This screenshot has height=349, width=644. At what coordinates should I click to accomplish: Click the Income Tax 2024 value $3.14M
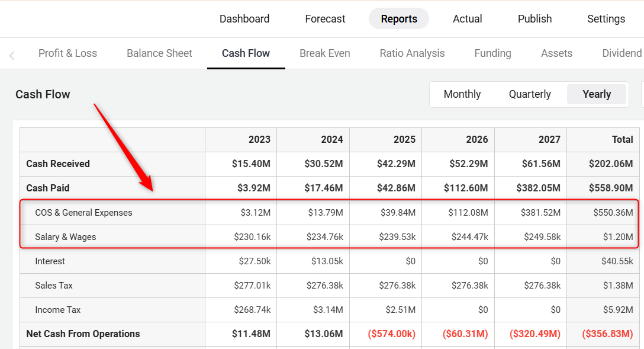pyautogui.click(x=328, y=309)
